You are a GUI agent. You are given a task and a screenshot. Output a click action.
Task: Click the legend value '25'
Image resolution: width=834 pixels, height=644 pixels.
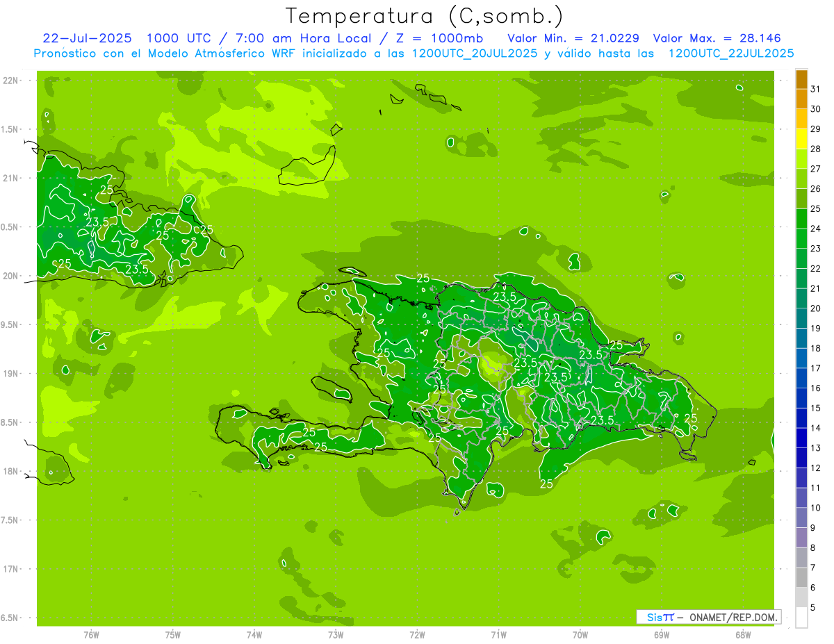coord(815,208)
